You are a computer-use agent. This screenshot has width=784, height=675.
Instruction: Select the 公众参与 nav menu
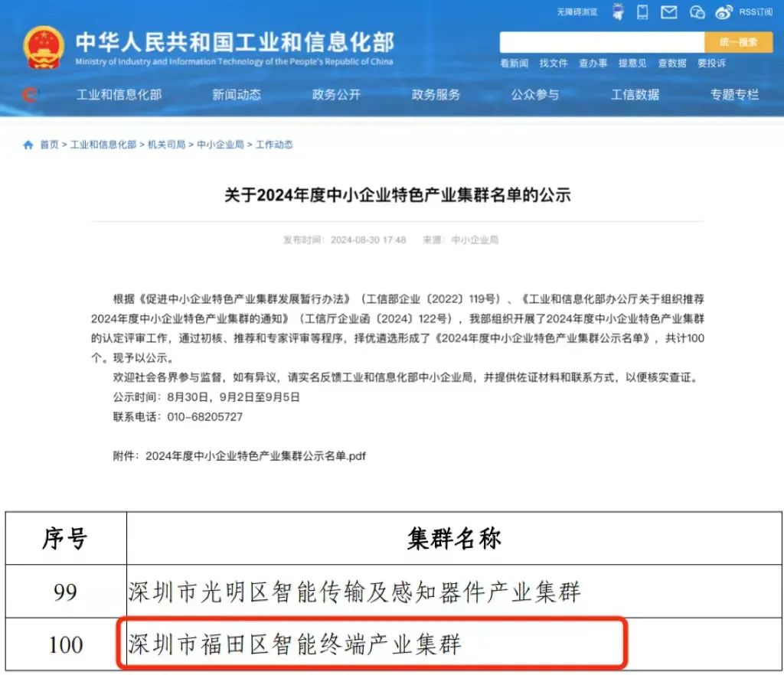[535, 94]
